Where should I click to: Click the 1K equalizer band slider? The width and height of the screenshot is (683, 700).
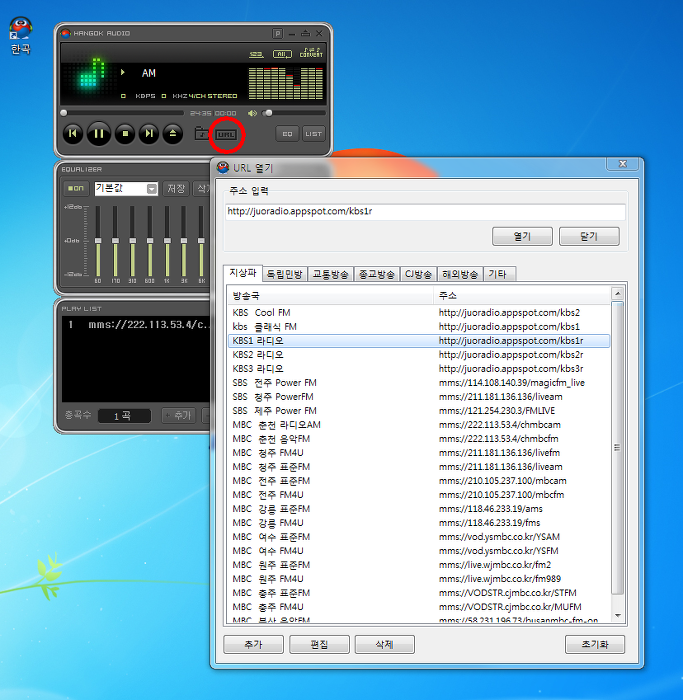click(167, 241)
